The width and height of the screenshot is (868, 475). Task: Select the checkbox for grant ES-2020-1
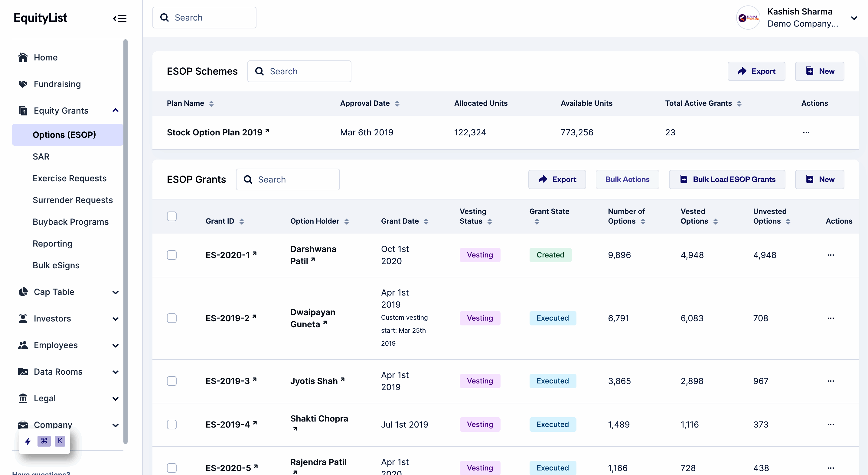click(x=172, y=255)
